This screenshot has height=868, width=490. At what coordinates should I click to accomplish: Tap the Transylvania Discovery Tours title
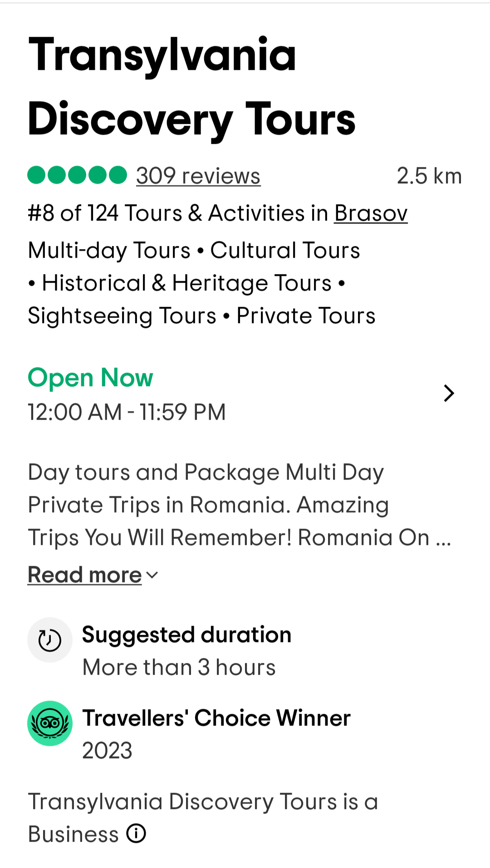point(191,86)
